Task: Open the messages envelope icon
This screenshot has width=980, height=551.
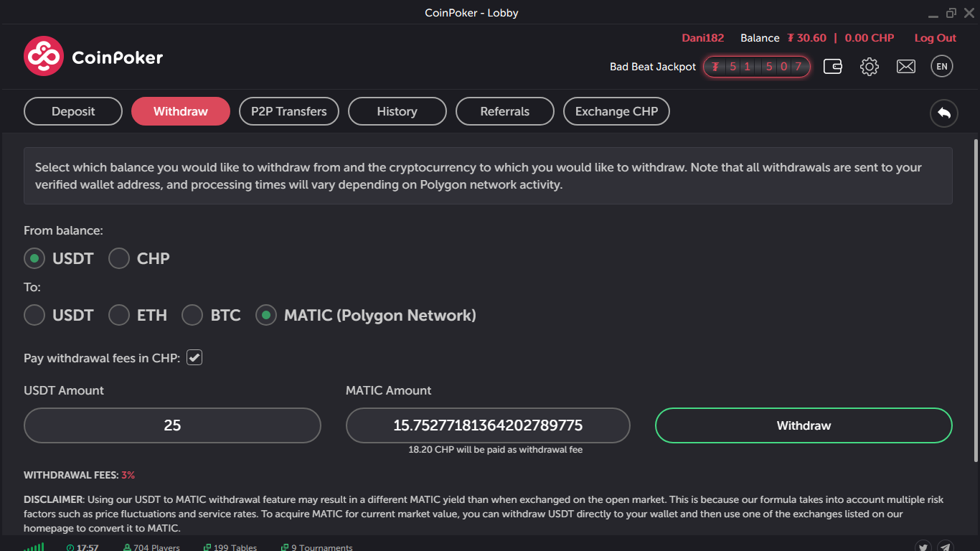Action: click(906, 67)
